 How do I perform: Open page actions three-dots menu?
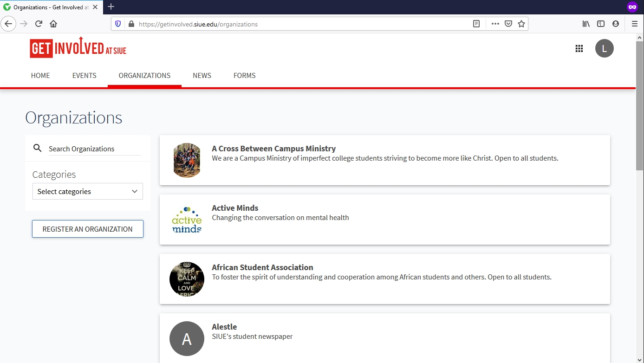pos(495,24)
